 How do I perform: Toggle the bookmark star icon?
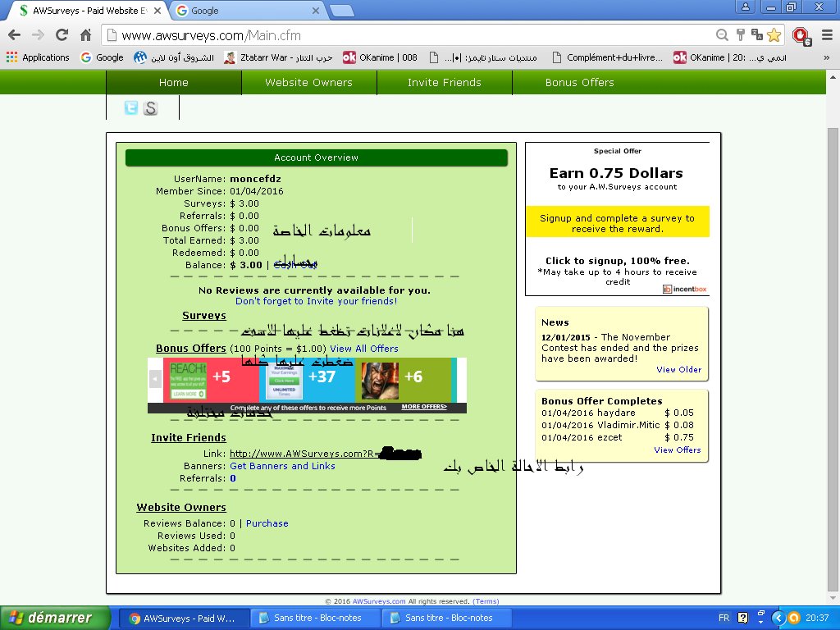[x=774, y=35]
